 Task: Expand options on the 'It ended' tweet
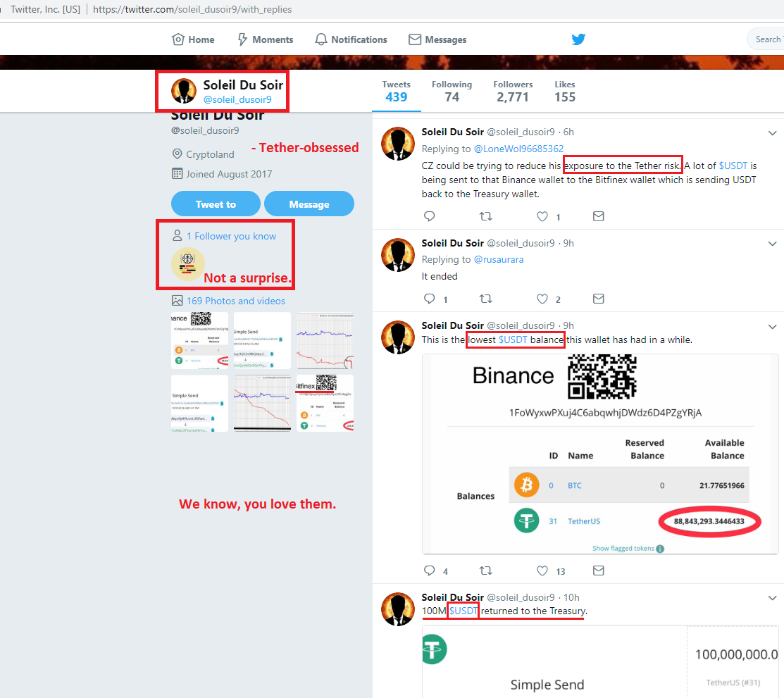773,244
